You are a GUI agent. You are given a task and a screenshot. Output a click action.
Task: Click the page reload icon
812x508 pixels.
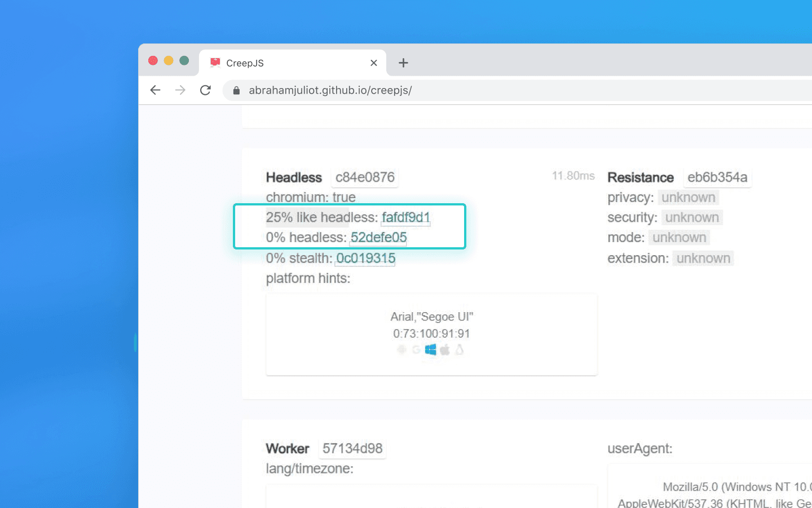[205, 90]
